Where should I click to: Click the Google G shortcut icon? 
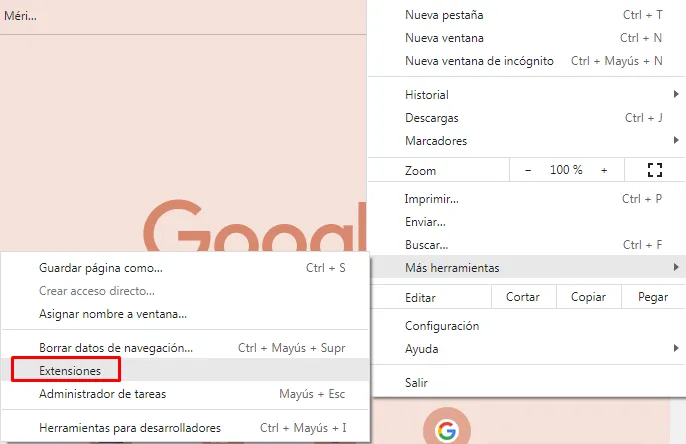tap(446, 430)
